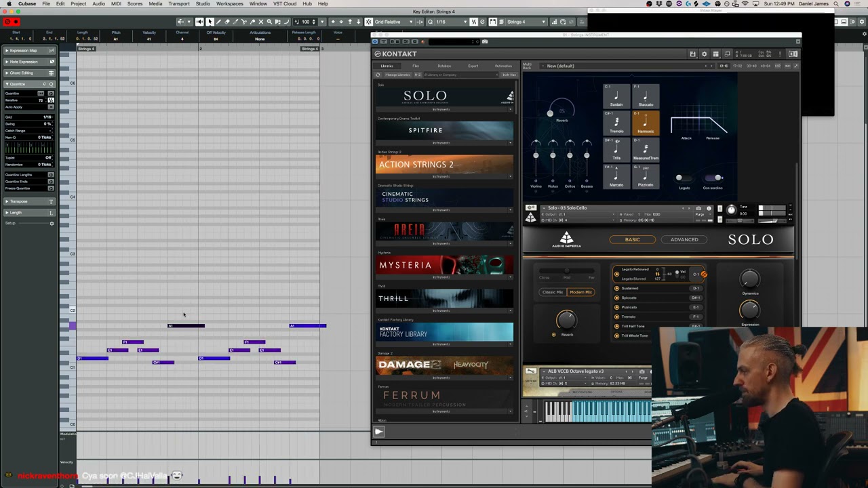
Task: Click Manage Libraries button in Kontakt
Action: click(x=397, y=75)
